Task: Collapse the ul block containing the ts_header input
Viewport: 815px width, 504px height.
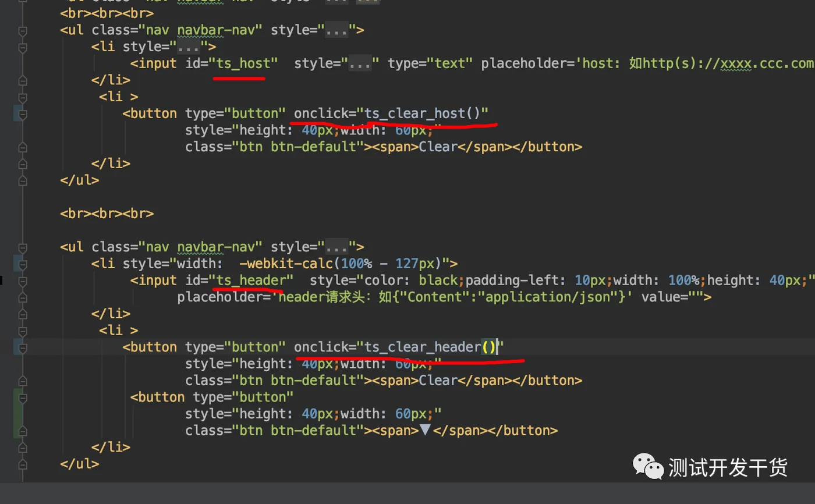Action: [x=23, y=247]
